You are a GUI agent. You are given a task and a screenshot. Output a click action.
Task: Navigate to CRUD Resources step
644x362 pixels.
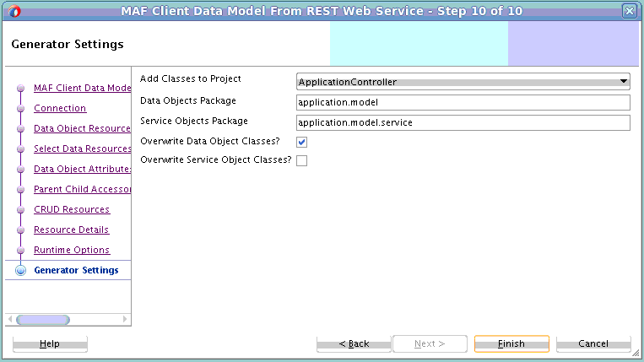point(72,209)
